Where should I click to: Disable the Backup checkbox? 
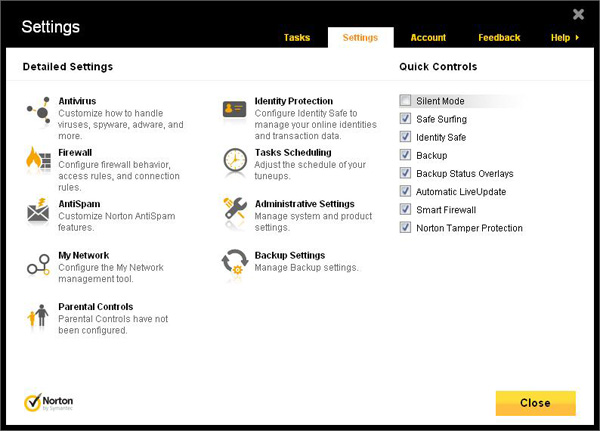[405, 155]
